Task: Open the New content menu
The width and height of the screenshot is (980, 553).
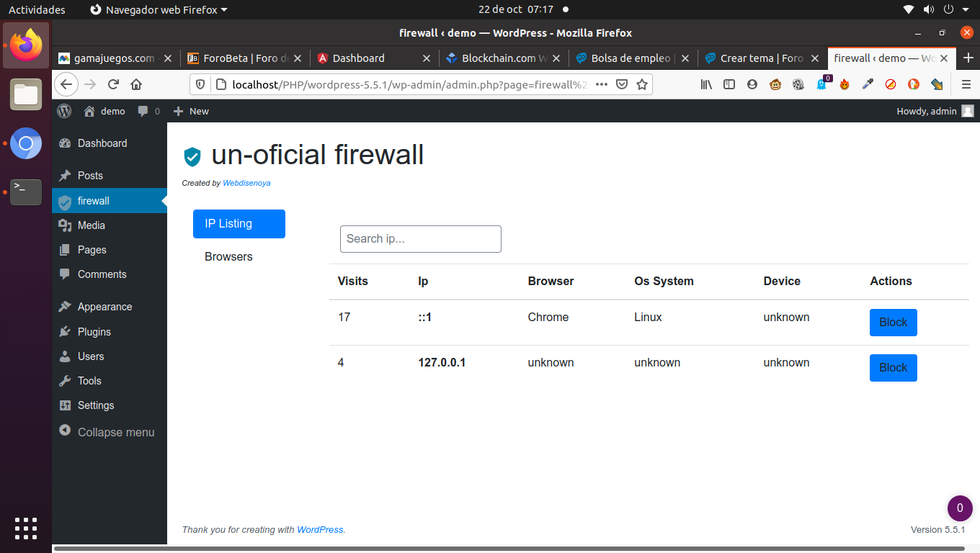Action: tap(191, 111)
